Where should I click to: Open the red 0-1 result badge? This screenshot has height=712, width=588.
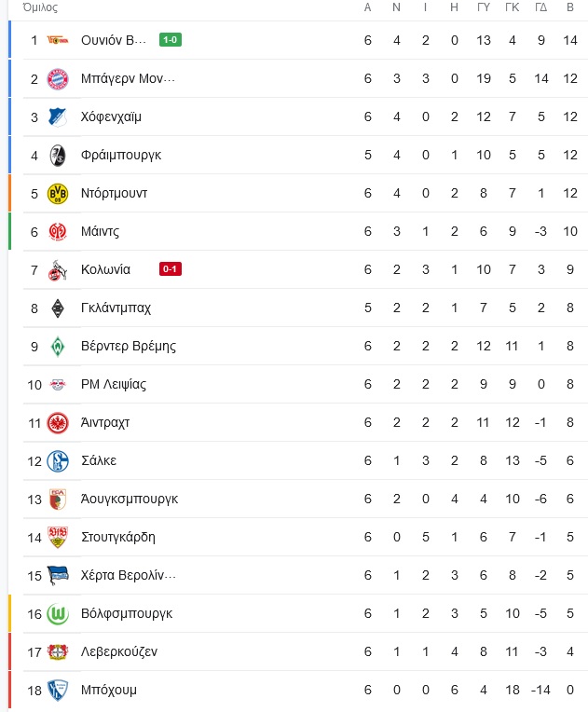coord(171,269)
